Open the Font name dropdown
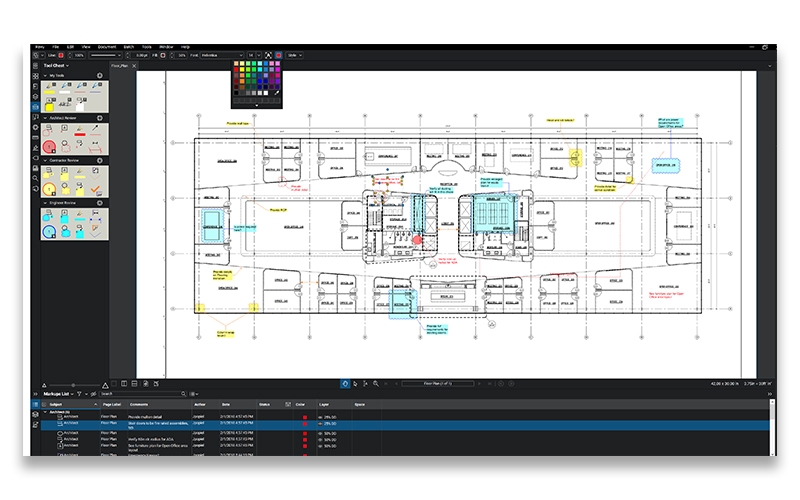800x500 pixels. click(x=222, y=55)
